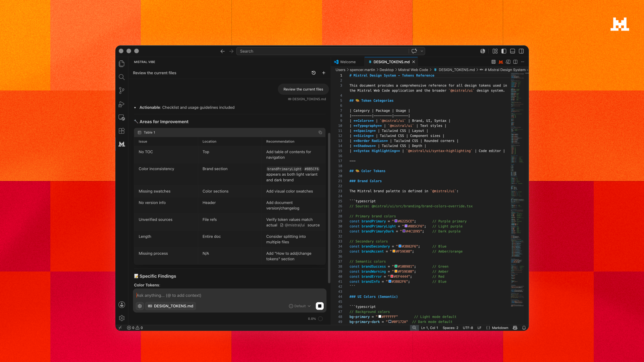Change LF end of line sequence

479,328
